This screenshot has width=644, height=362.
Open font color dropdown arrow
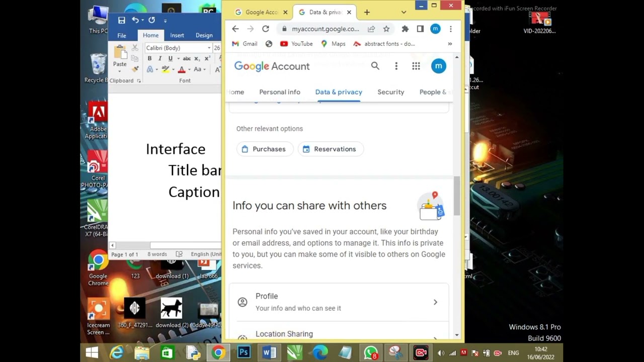[x=189, y=69]
